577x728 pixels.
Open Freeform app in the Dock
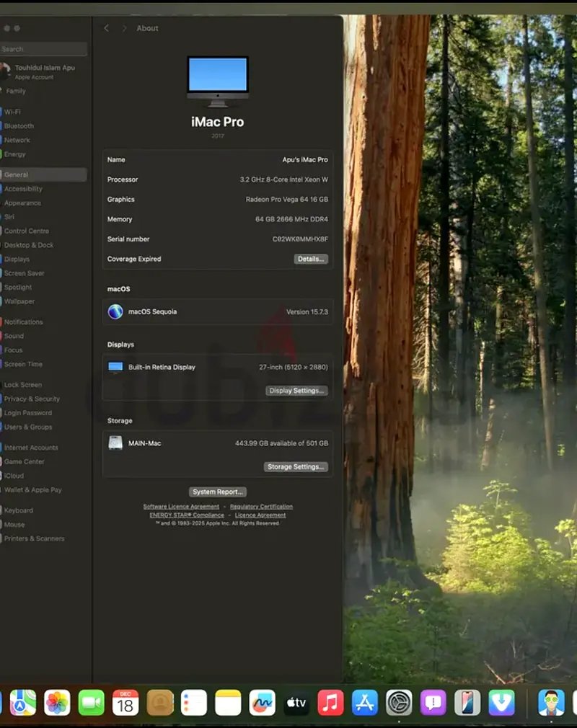(263, 702)
